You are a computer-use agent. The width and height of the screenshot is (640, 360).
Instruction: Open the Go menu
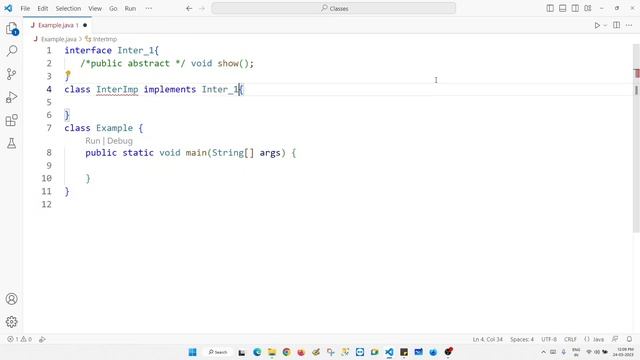click(x=113, y=8)
